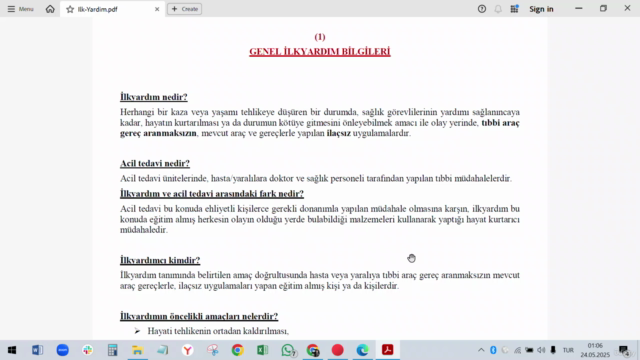Open the Windows Start menu
The width and height of the screenshot is (640, 360).
tap(12, 350)
